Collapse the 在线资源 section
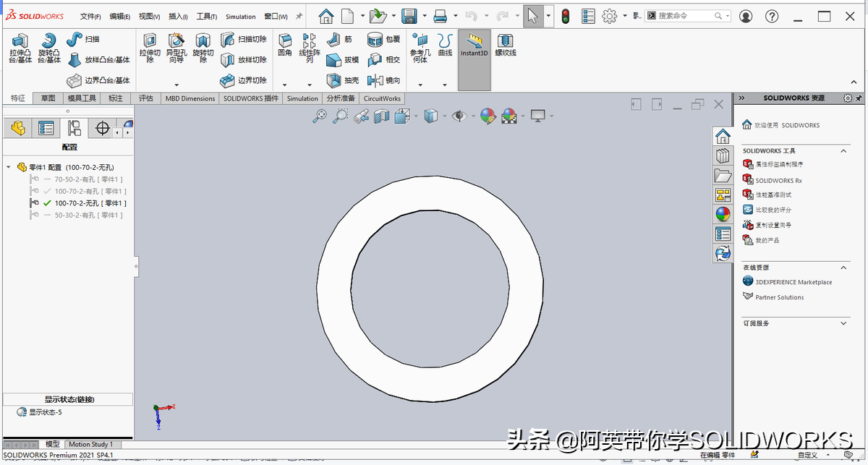Image resolution: width=868 pixels, height=465 pixels. pos(843,268)
